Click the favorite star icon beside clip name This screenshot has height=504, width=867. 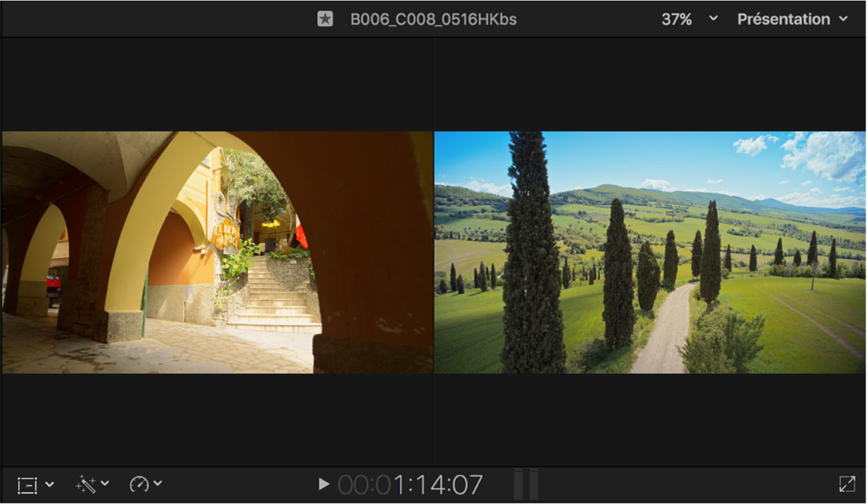(x=325, y=20)
